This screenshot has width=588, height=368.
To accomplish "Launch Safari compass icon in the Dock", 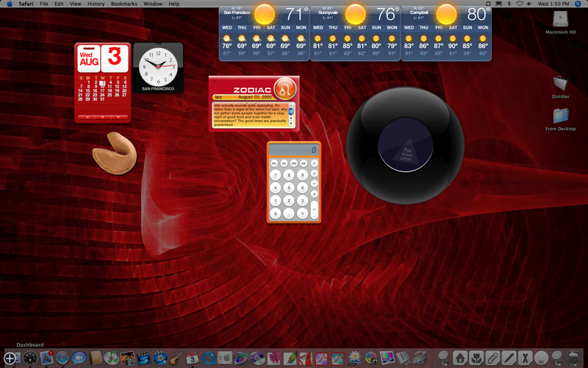I will click(62, 358).
